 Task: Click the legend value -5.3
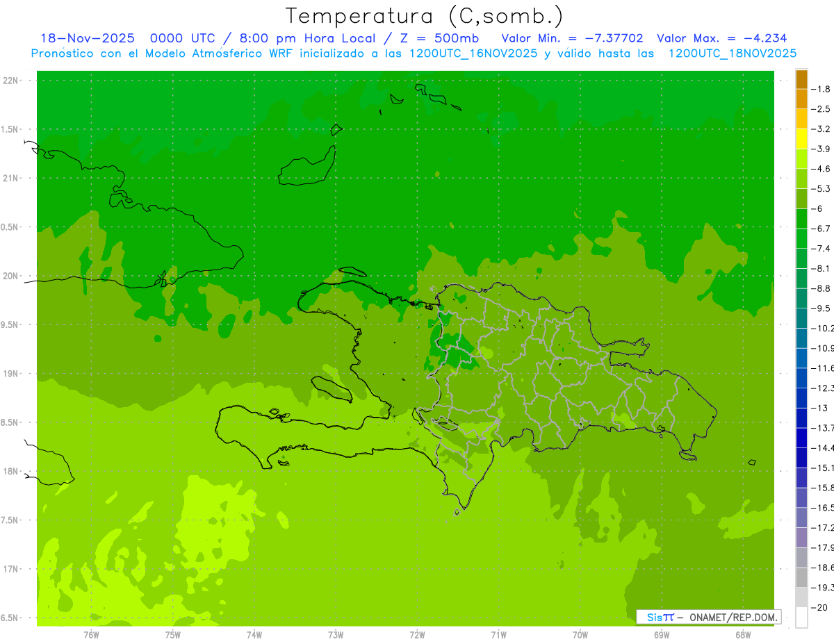tap(821, 189)
